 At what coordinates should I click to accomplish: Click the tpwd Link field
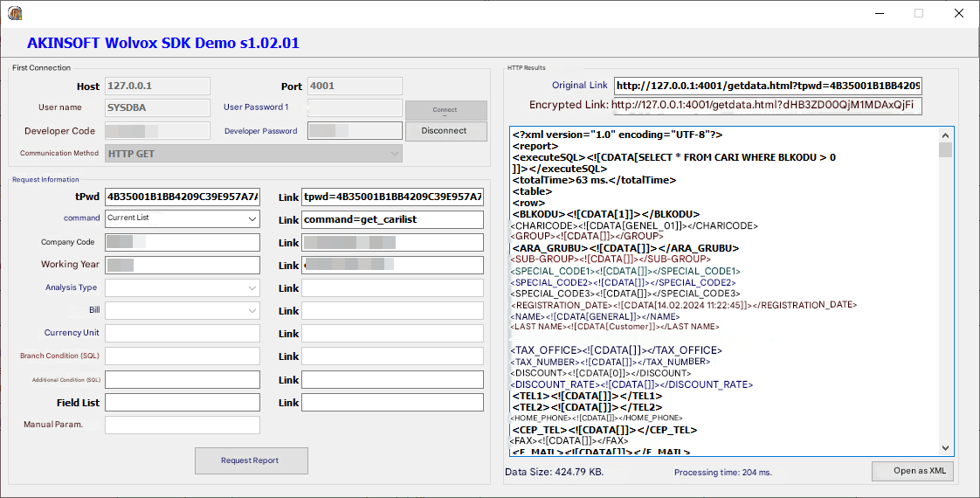(x=392, y=197)
